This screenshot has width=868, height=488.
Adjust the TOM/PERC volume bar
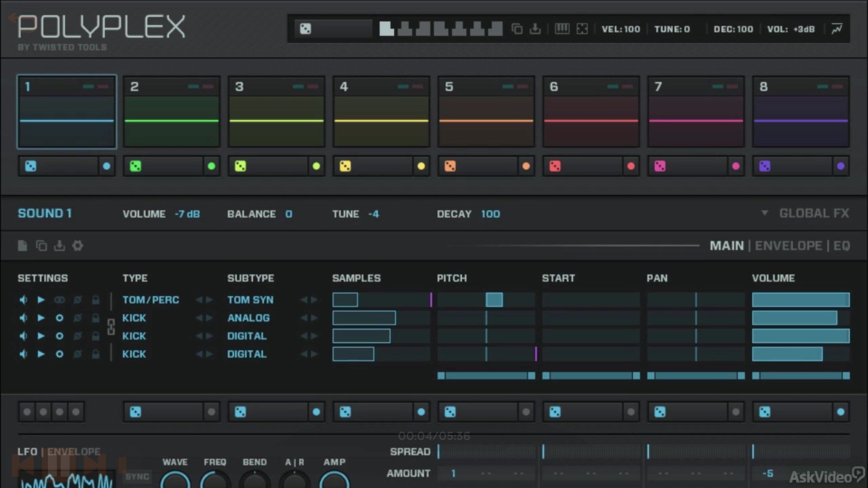click(x=801, y=300)
